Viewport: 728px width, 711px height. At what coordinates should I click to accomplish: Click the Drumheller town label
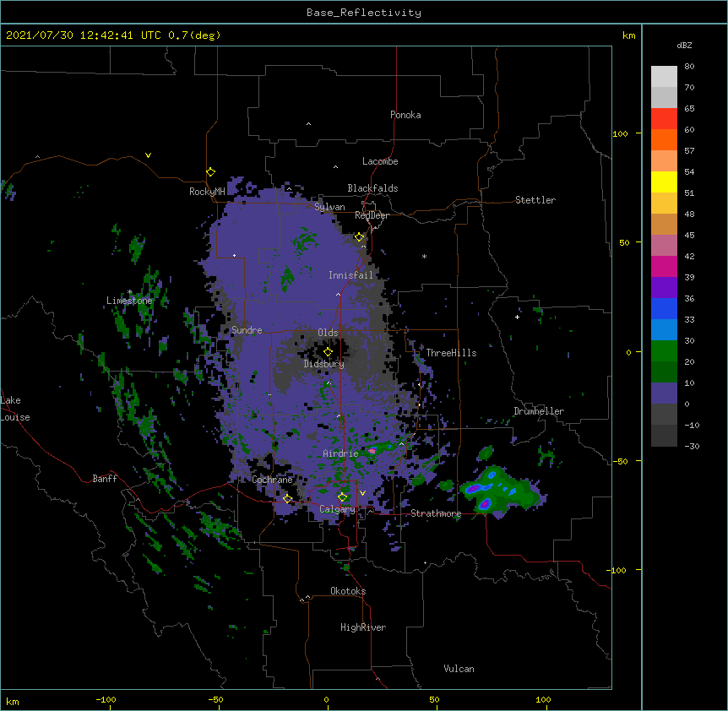coord(539,411)
